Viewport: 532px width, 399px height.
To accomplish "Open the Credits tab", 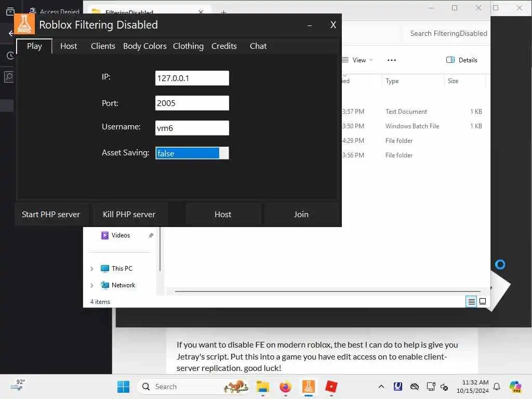I will (x=224, y=46).
